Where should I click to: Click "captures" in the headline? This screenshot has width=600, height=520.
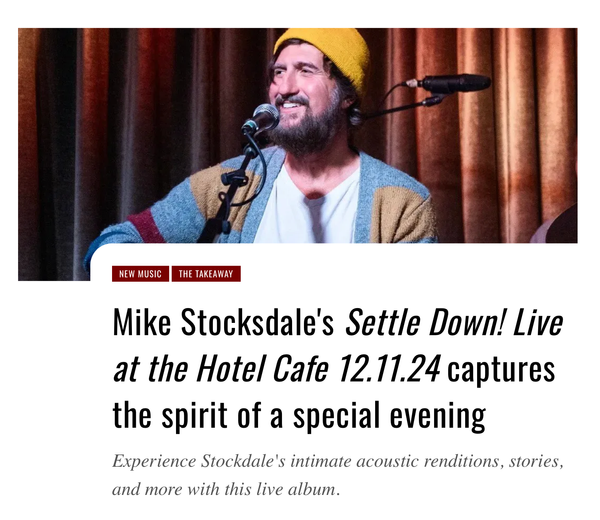click(501, 370)
